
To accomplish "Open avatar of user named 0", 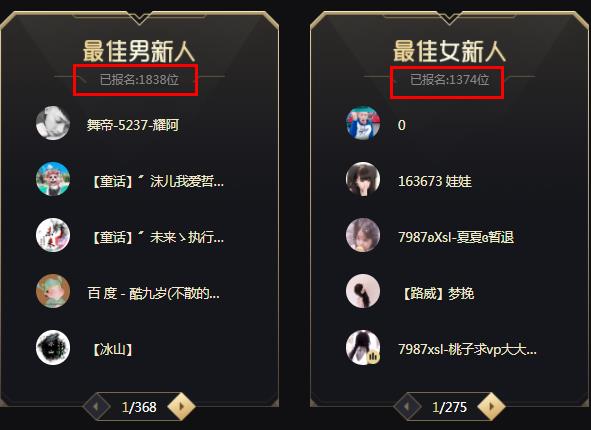I will pyautogui.click(x=363, y=123).
